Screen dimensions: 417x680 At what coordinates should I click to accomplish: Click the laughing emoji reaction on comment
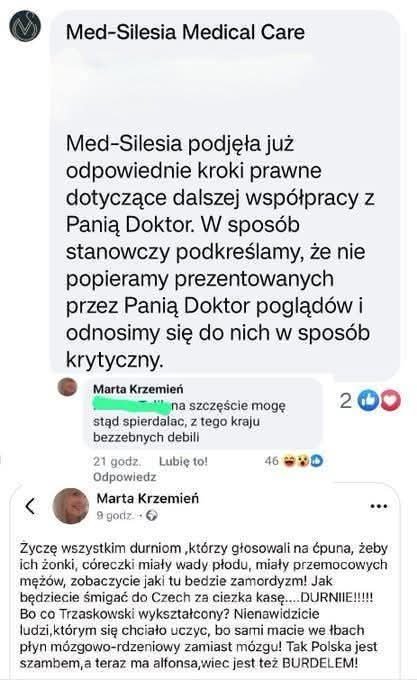coord(289,461)
